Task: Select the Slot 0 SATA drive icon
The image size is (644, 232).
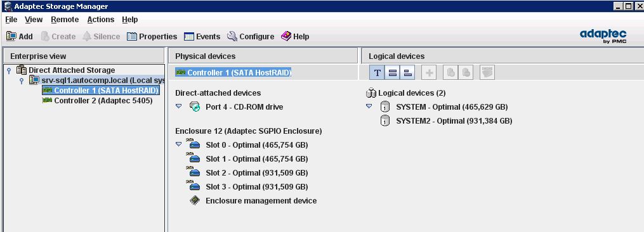Action: pyautogui.click(x=193, y=144)
